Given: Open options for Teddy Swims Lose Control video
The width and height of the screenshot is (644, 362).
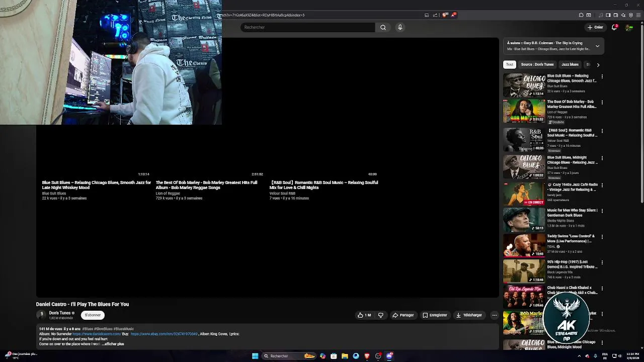Looking at the screenshot, I should point(602,237).
